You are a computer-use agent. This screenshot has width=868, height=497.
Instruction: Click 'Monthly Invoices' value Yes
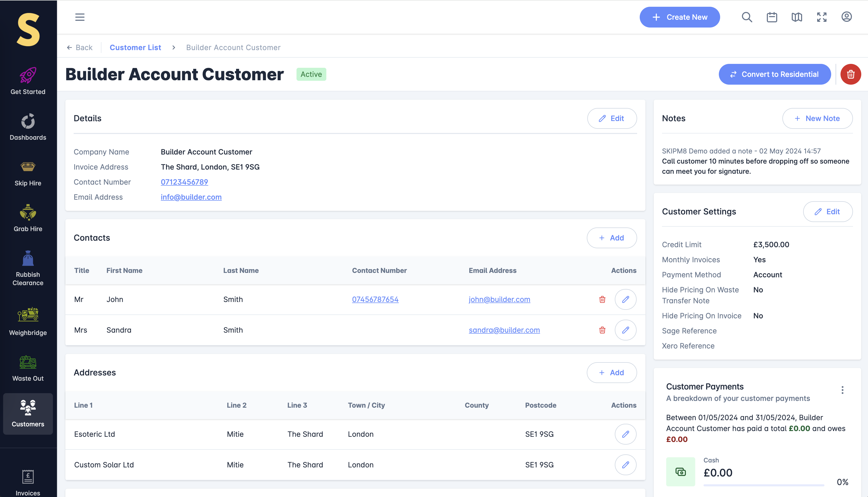(x=759, y=260)
